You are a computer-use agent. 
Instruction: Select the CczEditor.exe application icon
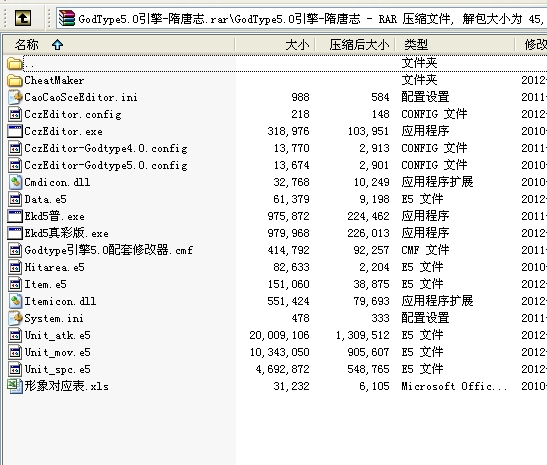[x=15, y=132]
